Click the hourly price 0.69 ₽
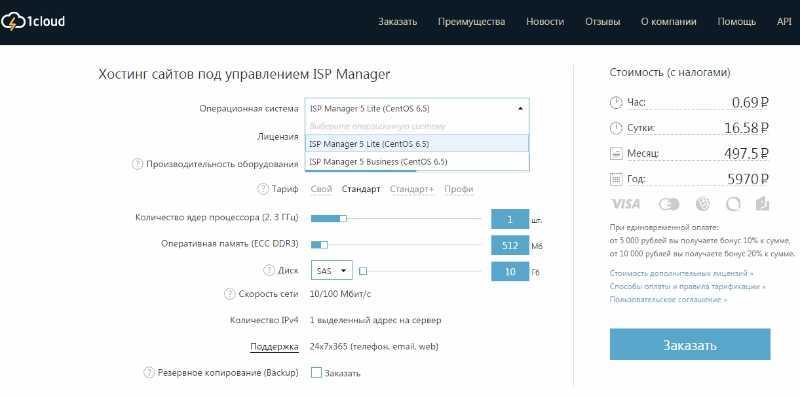 (750, 102)
